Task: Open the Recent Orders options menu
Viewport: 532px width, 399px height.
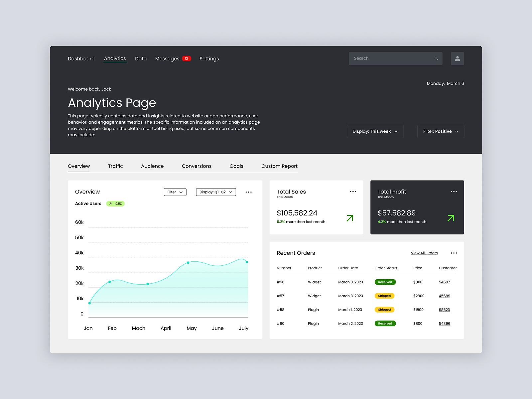Action: click(454, 253)
